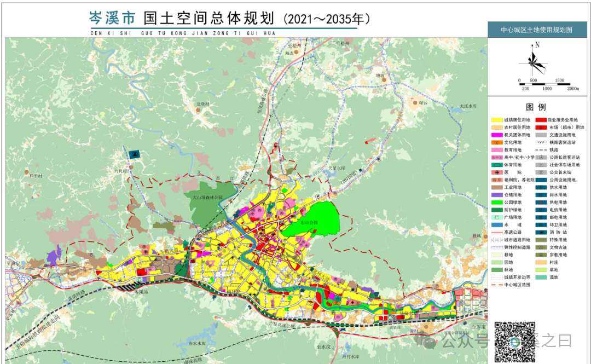Click the 秋风 place label
Screen dimensions: 591x364
pyautogui.click(x=477, y=236)
